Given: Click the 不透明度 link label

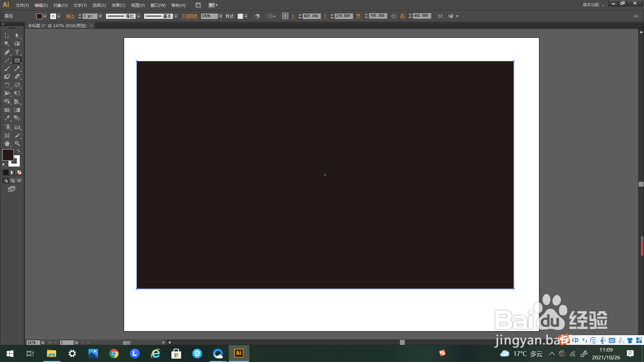Looking at the screenshot, I should (x=190, y=16).
